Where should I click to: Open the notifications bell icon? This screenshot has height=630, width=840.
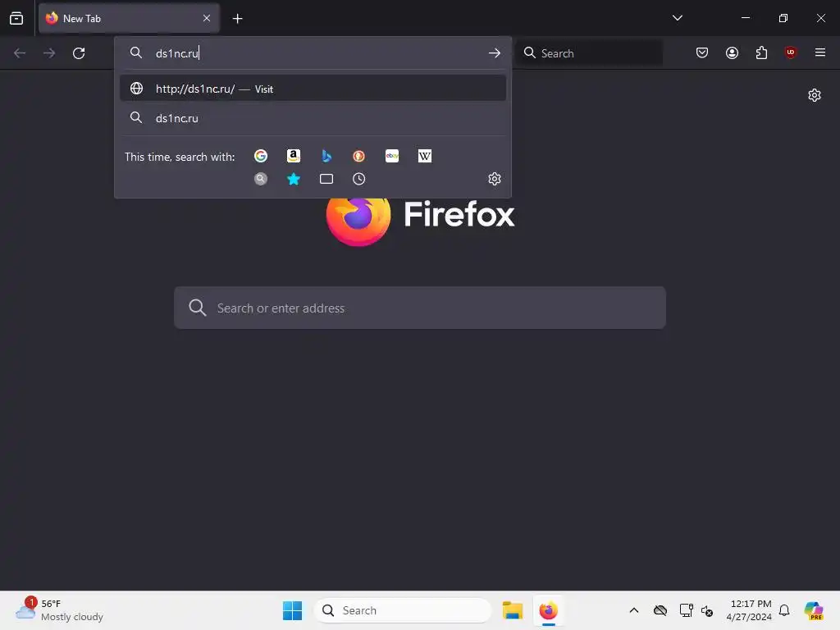(784, 610)
